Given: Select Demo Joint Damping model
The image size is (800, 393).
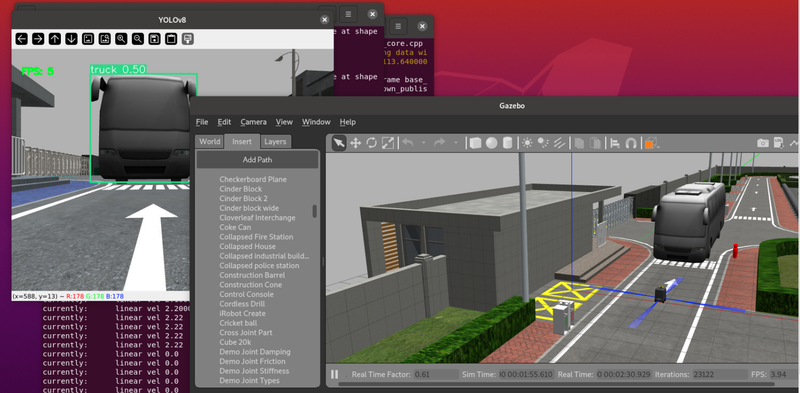Looking at the screenshot, I should click(255, 352).
